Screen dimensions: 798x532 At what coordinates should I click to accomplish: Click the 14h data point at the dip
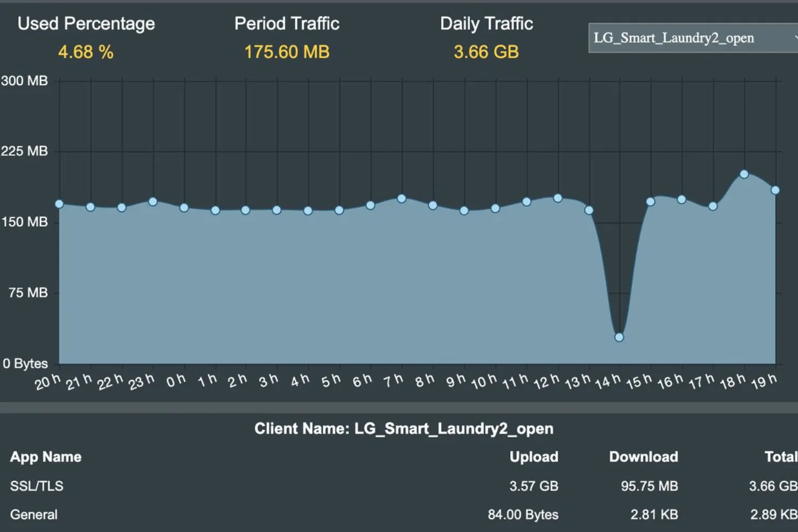(619, 337)
